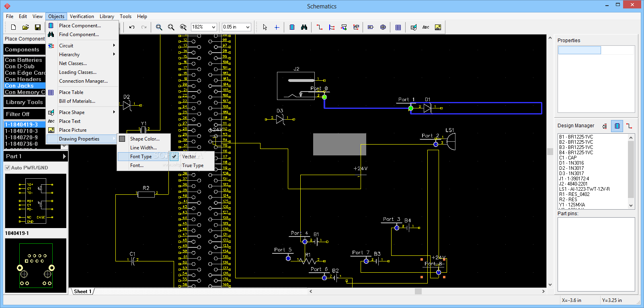
Task: Show nets in Design Manager
Action: point(629,126)
